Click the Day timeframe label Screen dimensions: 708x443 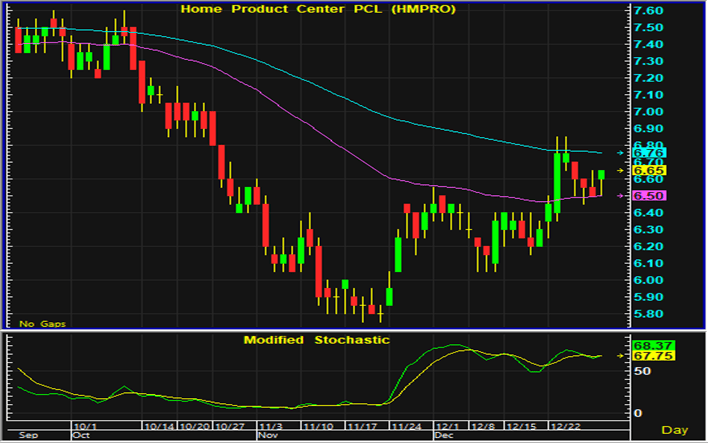click(x=677, y=429)
